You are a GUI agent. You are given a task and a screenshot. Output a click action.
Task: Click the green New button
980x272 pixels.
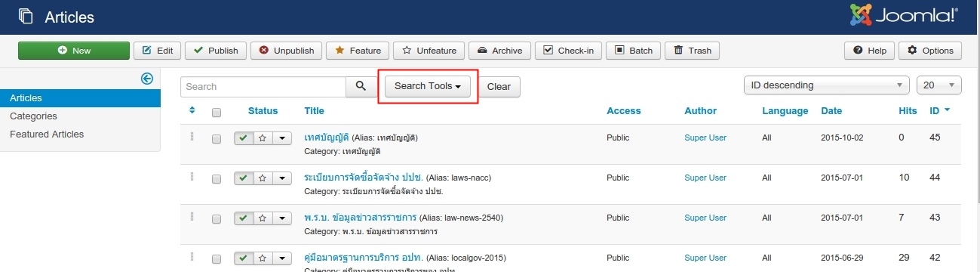pyautogui.click(x=74, y=51)
